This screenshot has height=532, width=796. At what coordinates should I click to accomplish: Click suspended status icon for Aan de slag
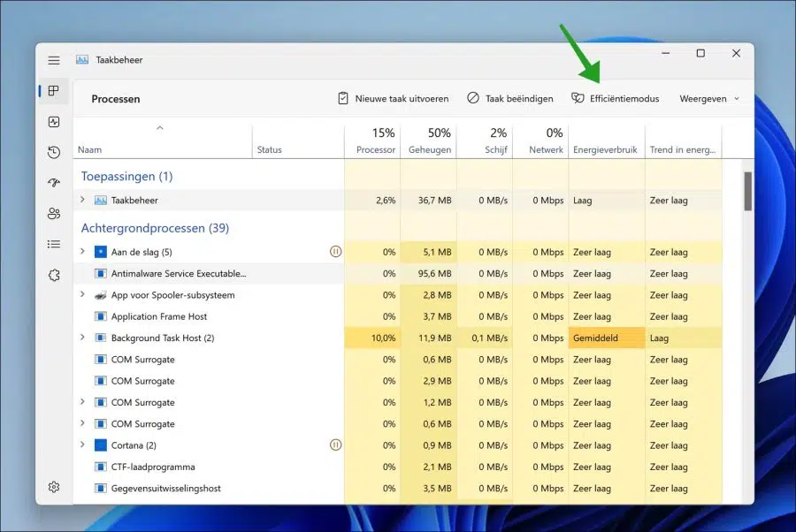click(335, 252)
